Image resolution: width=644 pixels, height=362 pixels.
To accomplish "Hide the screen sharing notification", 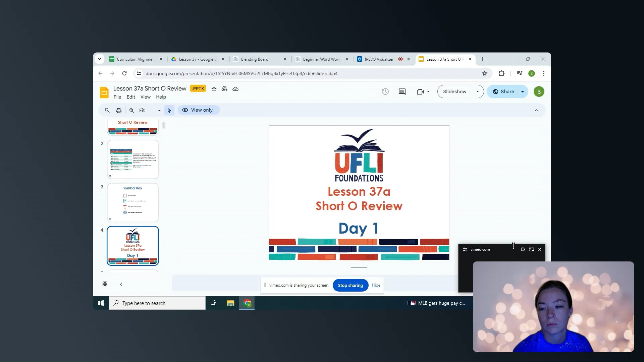I will pyautogui.click(x=376, y=285).
